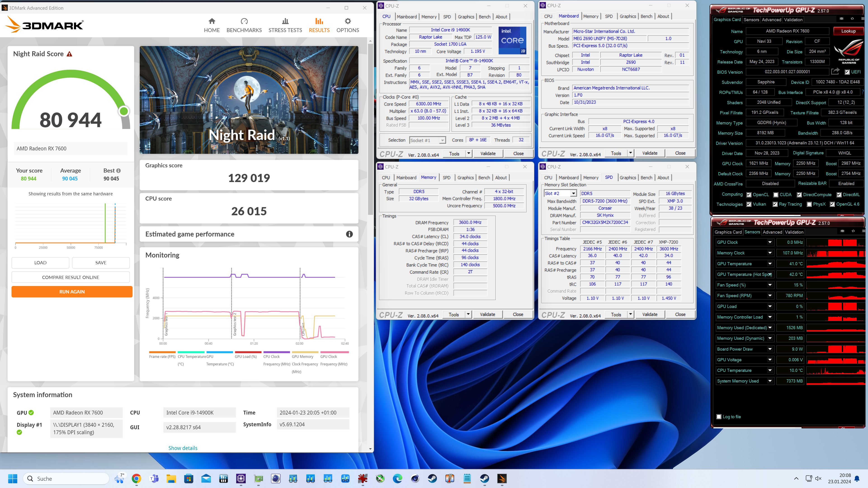
Task: Open About tab in CPU-Z Memory window
Action: pos(501,178)
